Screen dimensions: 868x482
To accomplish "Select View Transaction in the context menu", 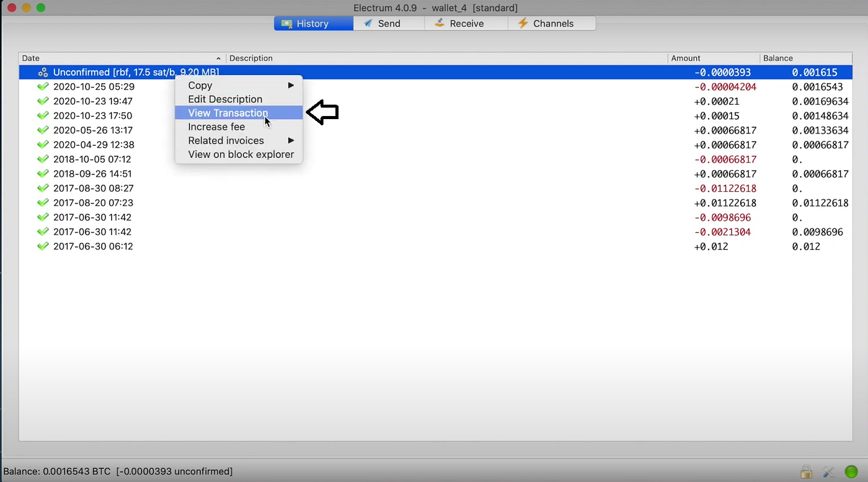I will coord(239,113).
